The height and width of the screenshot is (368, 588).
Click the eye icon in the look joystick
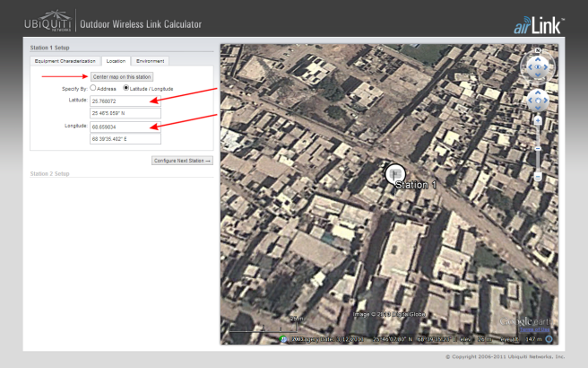click(537, 66)
